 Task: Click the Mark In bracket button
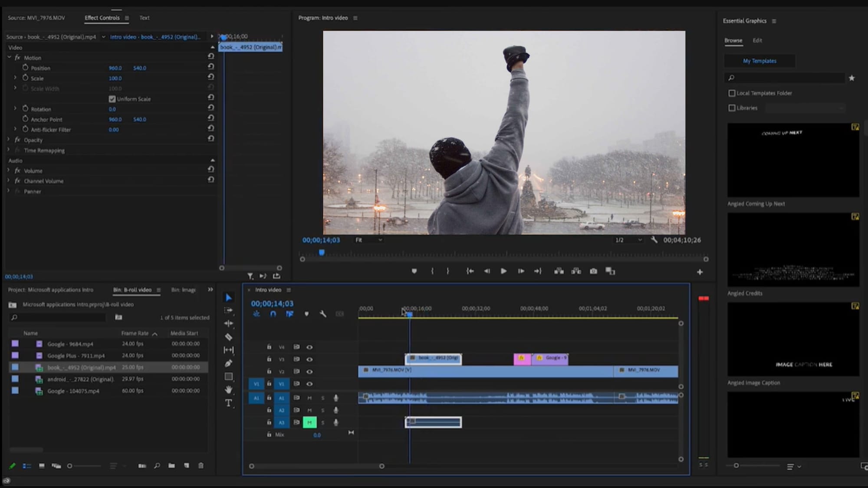click(x=432, y=271)
